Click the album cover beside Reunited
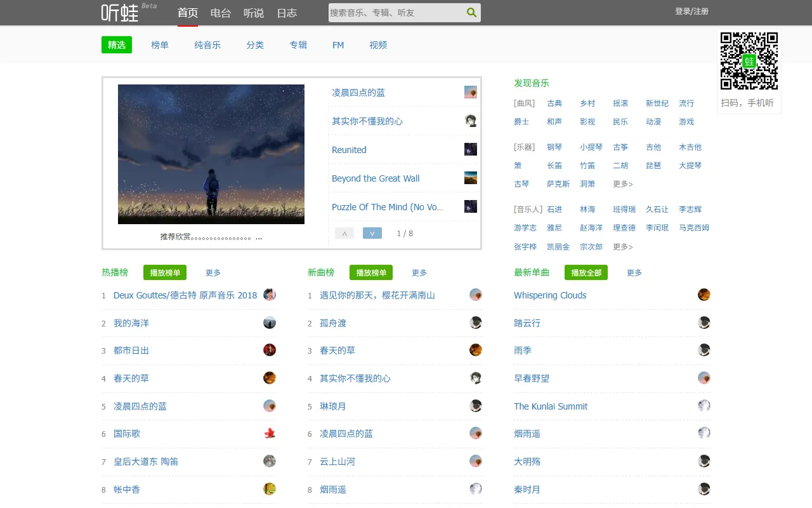Viewport: 812px width, 508px height. [470, 149]
